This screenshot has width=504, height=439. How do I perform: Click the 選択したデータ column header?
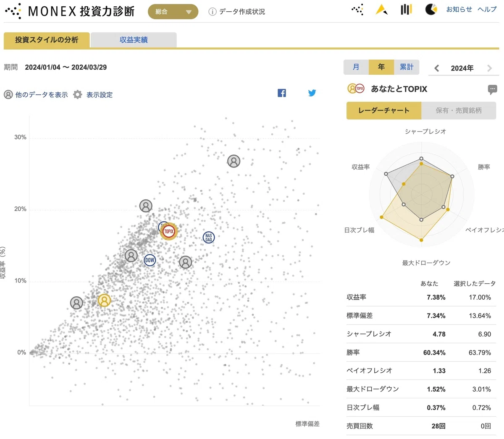coord(475,284)
